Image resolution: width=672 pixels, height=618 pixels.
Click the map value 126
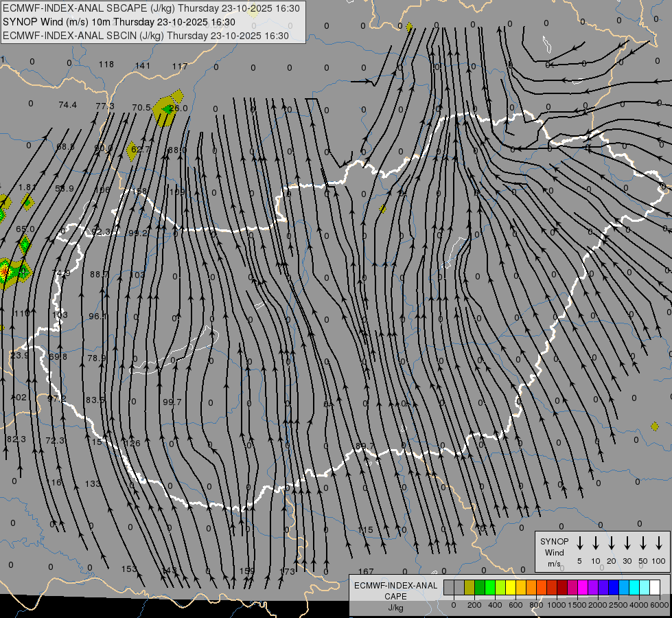[x=132, y=444]
